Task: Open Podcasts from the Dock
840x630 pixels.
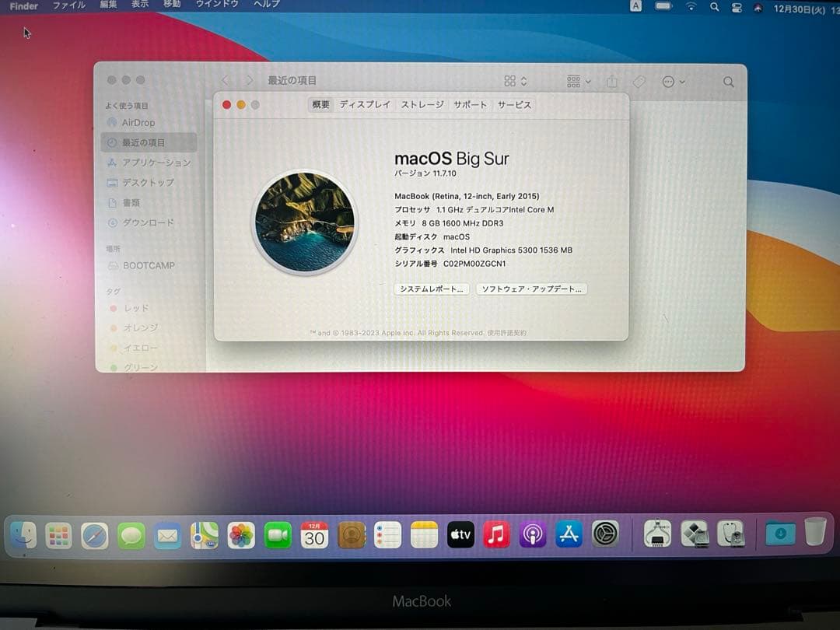Action: click(532, 534)
